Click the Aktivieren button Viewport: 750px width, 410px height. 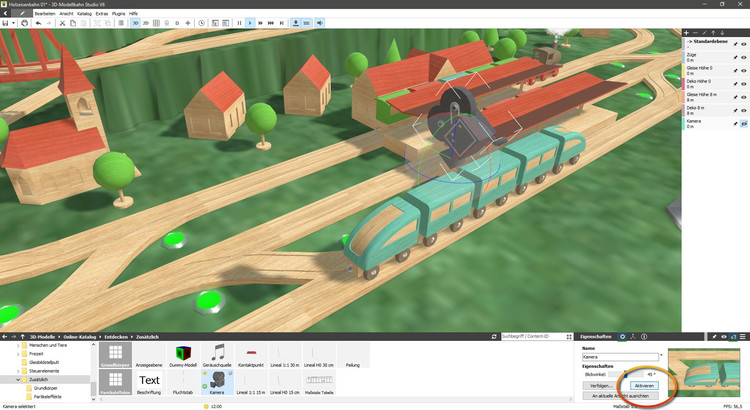(643, 385)
